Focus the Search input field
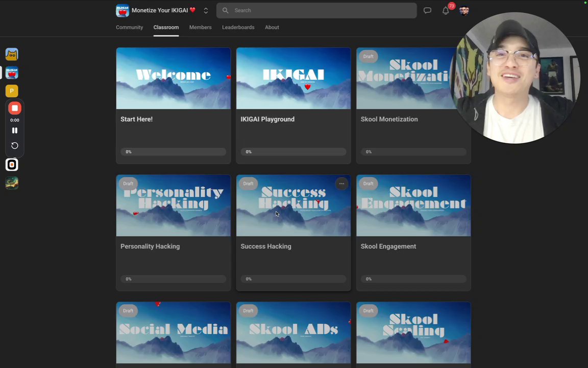Image resolution: width=588 pixels, height=368 pixels. click(316, 11)
